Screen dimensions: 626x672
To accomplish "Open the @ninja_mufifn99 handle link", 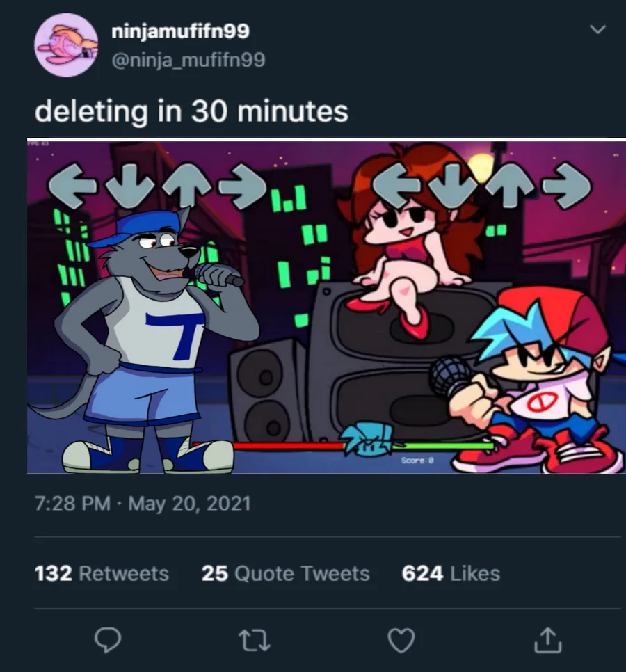I will [188, 61].
